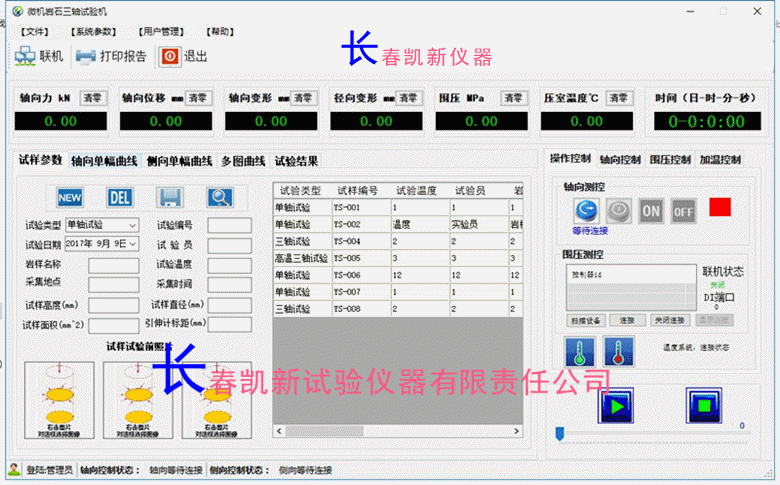
Task: Click the NEW sample record icon
Action: [x=70, y=196]
